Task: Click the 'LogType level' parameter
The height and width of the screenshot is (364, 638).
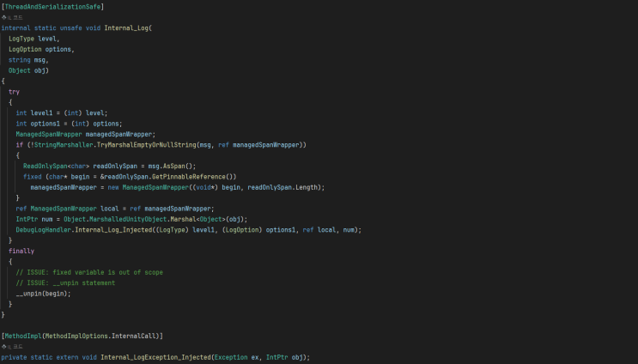Action: (32, 39)
